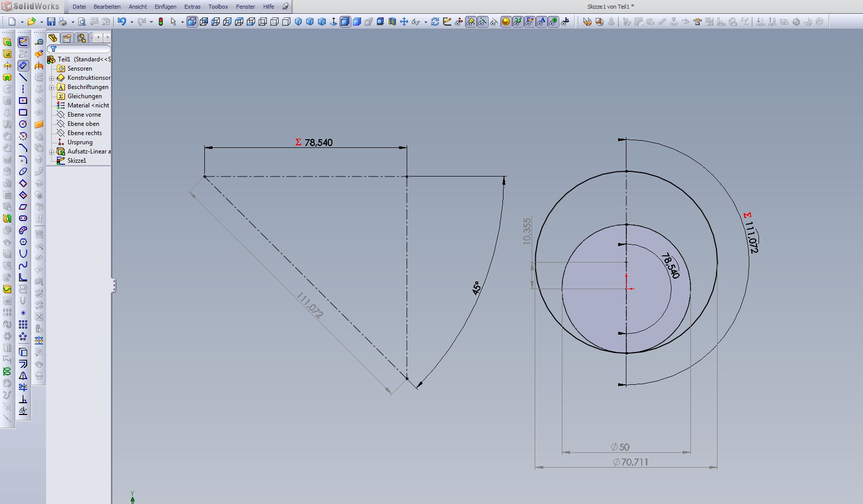Click the Save icon in toolbar
Image resolution: width=863 pixels, height=504 pixels.
click(51, 21)
